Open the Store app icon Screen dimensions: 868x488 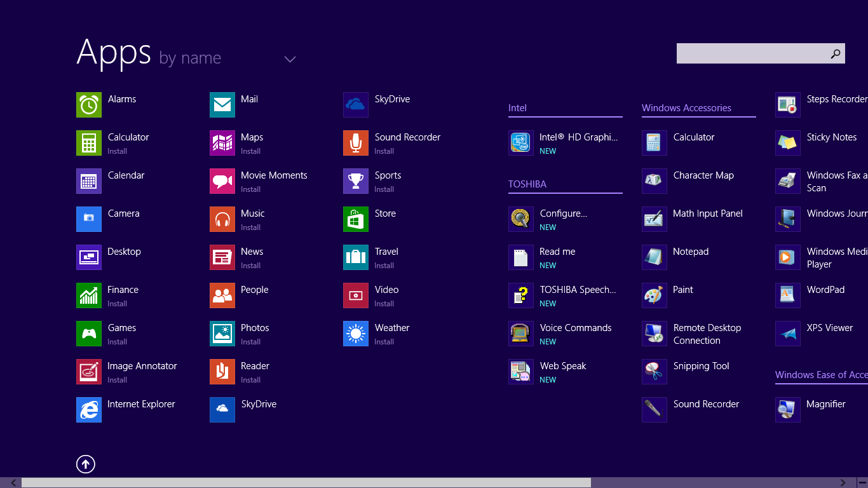pos(356,219)
